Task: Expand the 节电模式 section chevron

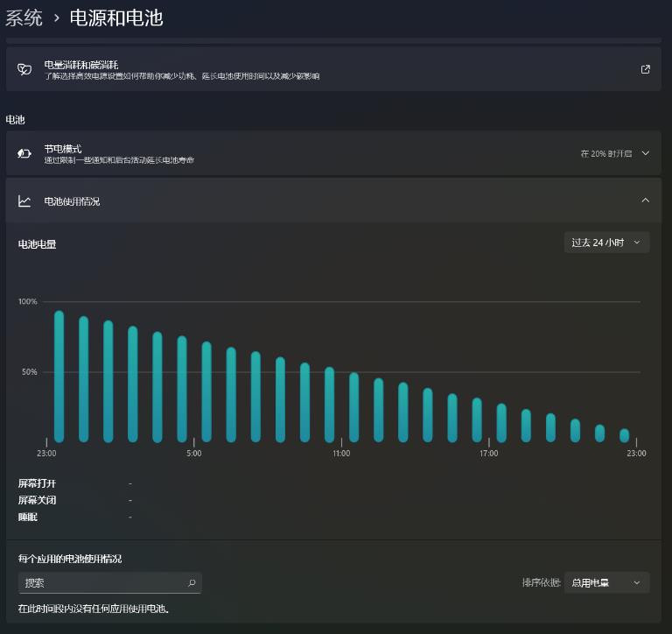Action: coord(646,153)
